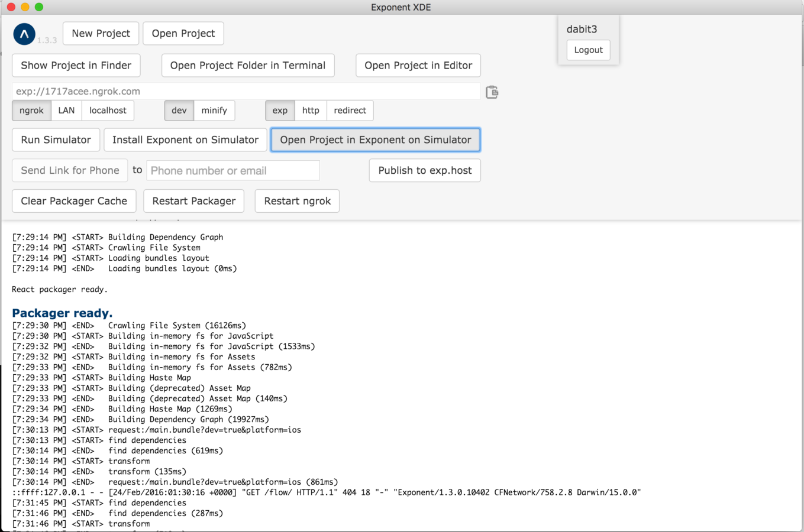Switch host to LAN

[66, 110]
